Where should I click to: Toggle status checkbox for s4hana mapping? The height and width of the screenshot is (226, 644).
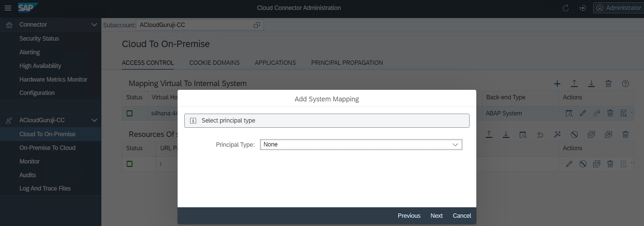click(x=129, y=113)
